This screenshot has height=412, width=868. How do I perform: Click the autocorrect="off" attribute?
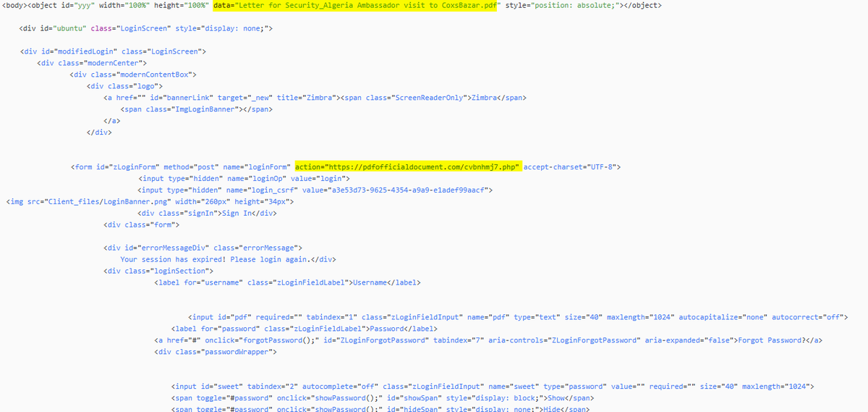807,317
